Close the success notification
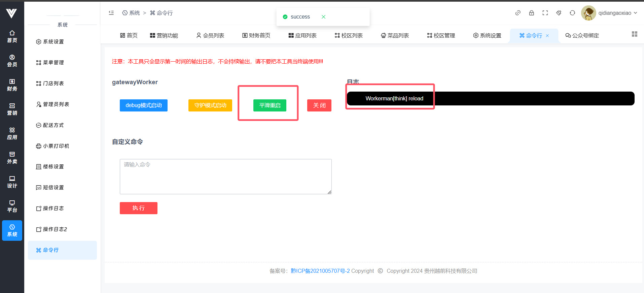644x293 pixels. pyautogui.click(x=323, y=17)
